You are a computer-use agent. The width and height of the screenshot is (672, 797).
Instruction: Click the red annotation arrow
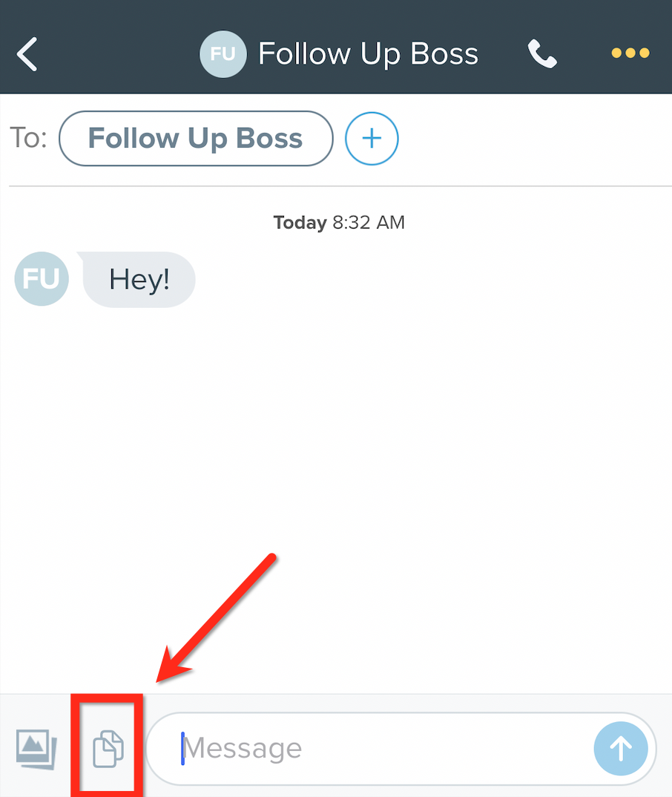[216, 619]
